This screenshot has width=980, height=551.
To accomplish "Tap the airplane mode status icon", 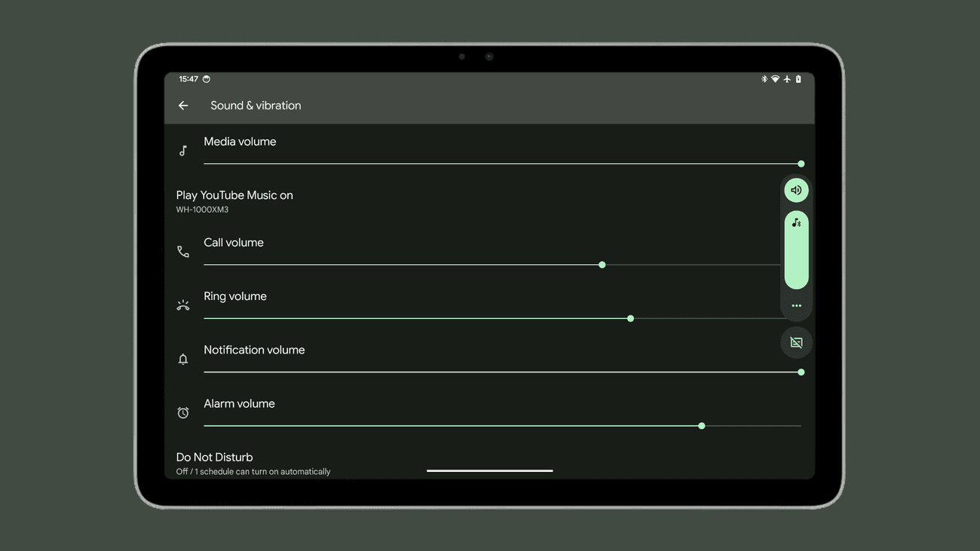I will tap(787, 79).
